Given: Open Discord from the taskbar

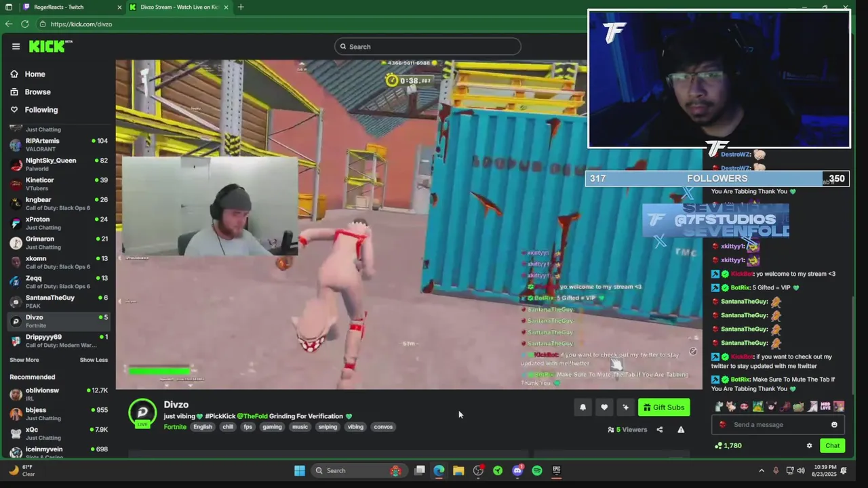Looking at the screenshot, I should [517, 470].
